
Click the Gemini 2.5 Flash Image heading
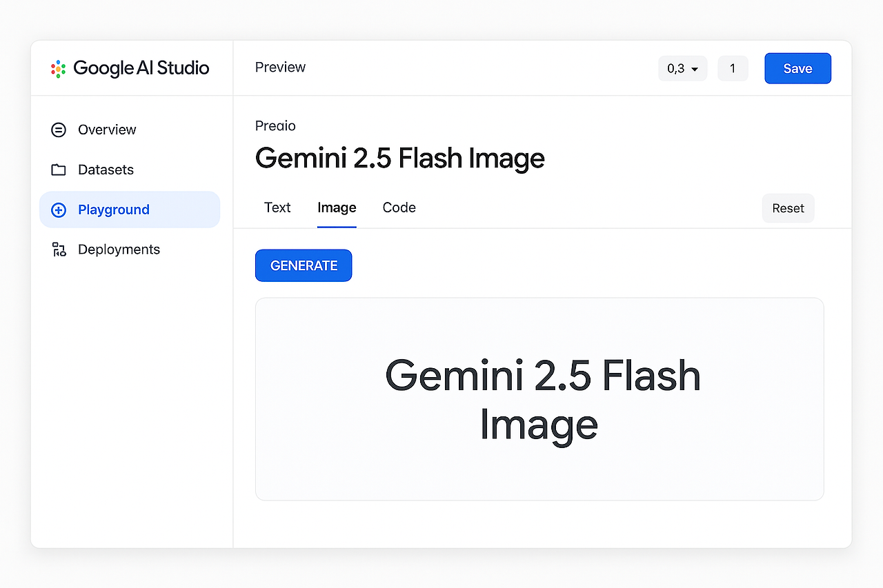click(400, 158)
